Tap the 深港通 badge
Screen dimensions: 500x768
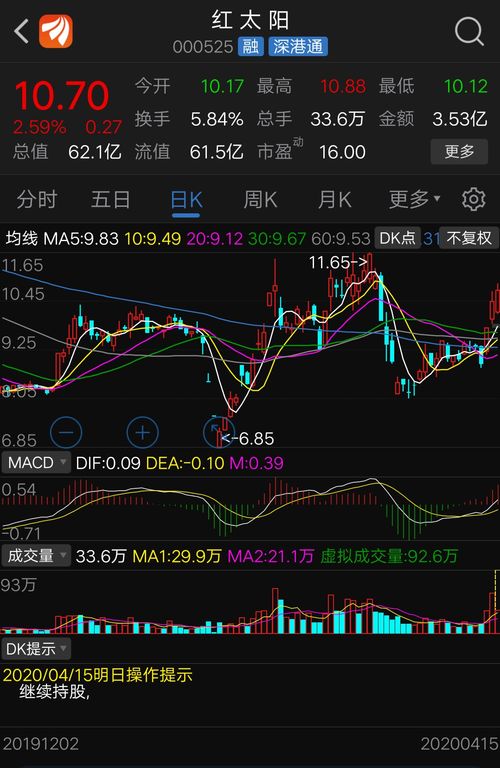298,47
